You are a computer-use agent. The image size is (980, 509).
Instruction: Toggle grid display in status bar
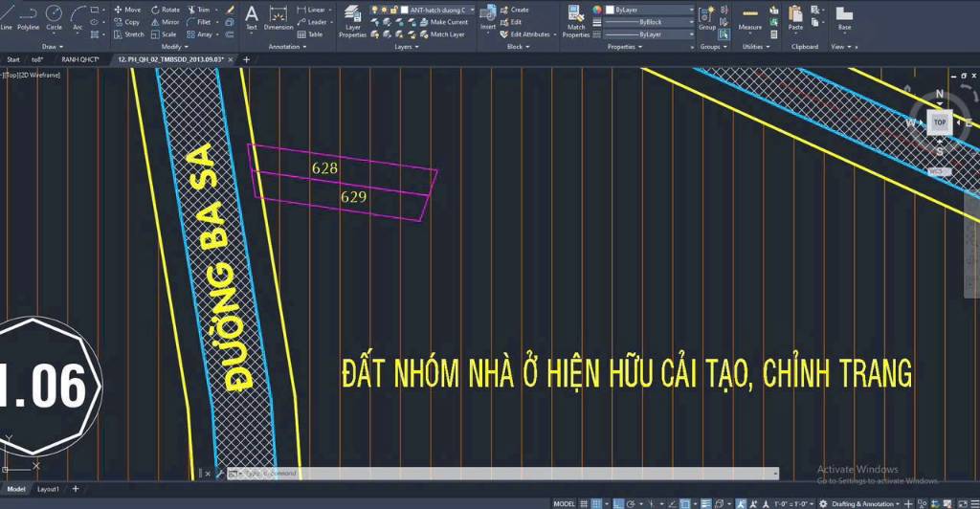coord(585,503)
